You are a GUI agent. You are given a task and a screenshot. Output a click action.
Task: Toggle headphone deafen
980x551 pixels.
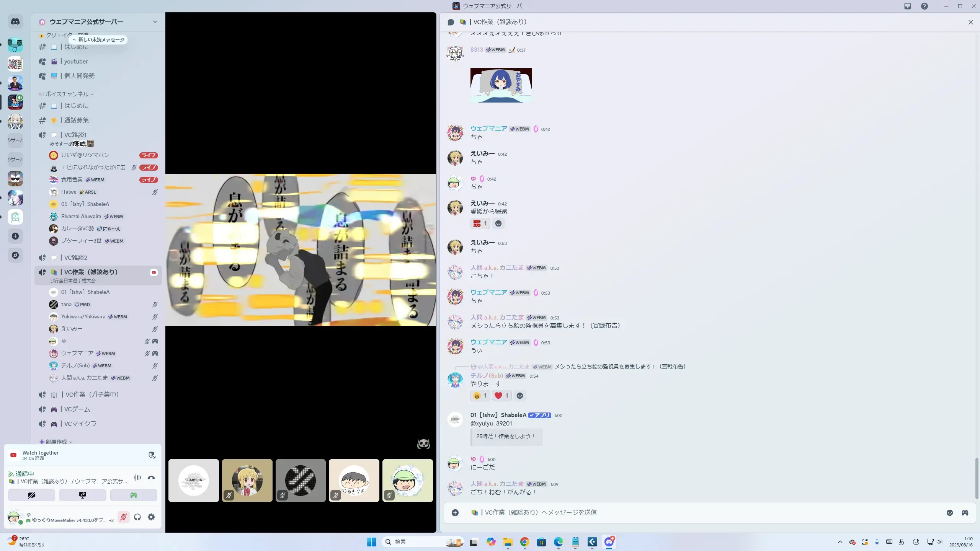click(137, 517)
